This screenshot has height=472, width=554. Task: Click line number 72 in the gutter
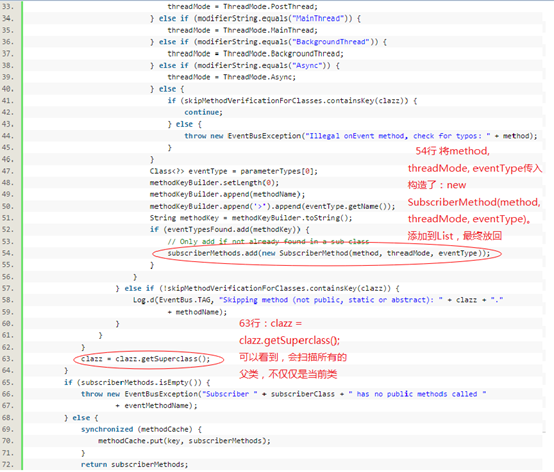pyautogui.click(x=8, y=464)
